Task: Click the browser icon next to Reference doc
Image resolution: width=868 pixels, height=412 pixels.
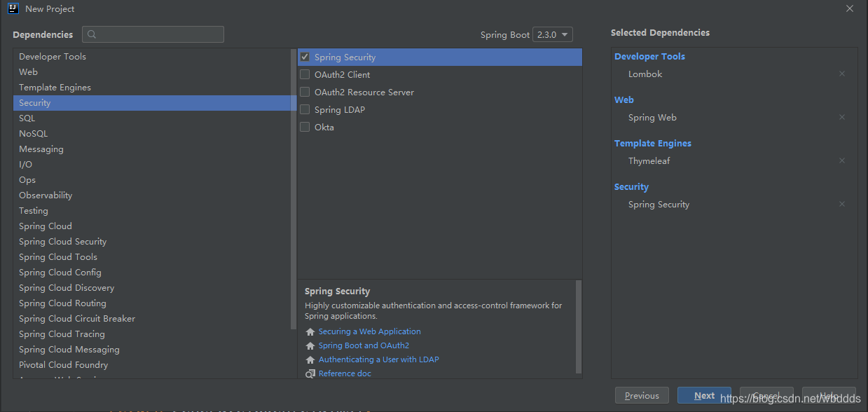Action: click(x=310, y=373)
